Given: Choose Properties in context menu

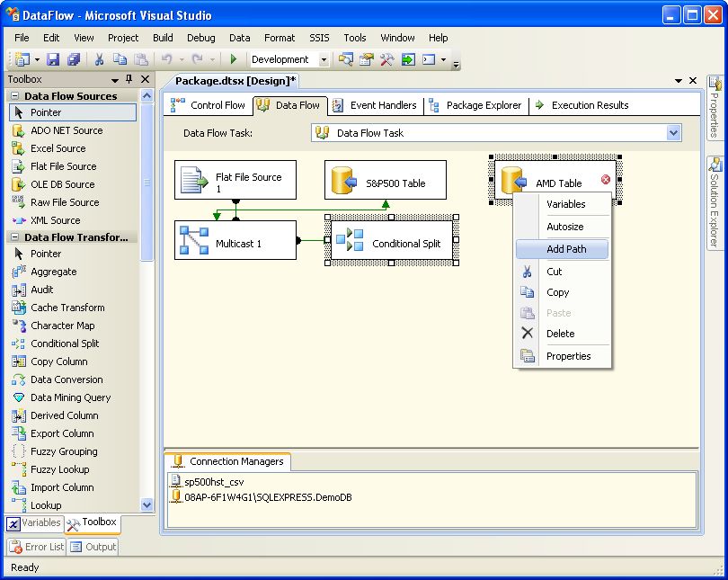Looking at the screenshot, I should [563, 356].
